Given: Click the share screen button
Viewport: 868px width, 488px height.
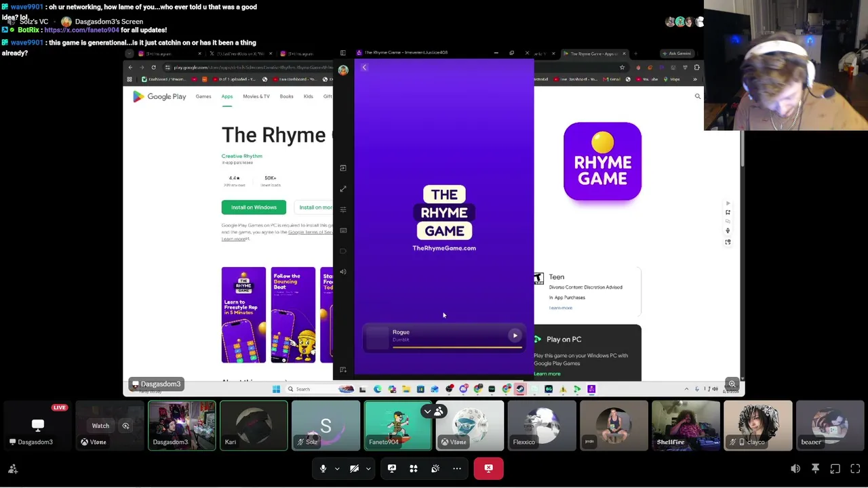Looking at the screenshot, I should (x=391, y=468).
